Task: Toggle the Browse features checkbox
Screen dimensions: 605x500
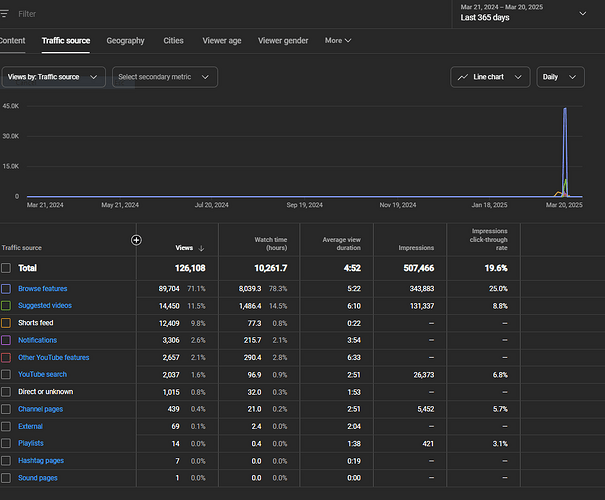Action: click(6, 289)
